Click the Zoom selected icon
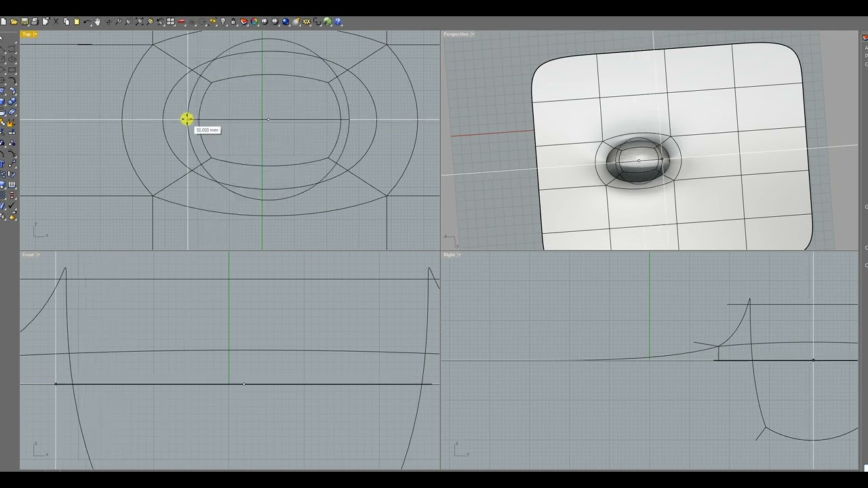 150,22
